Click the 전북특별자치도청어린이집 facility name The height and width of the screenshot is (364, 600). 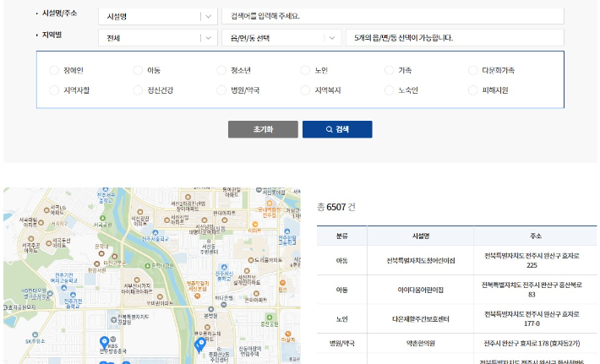click(421, 261)
